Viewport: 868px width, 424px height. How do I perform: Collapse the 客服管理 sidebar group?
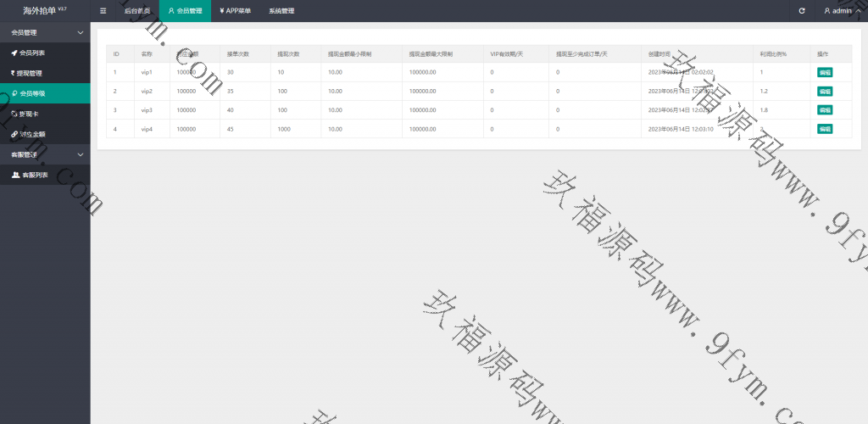click(x=81, y=154)
